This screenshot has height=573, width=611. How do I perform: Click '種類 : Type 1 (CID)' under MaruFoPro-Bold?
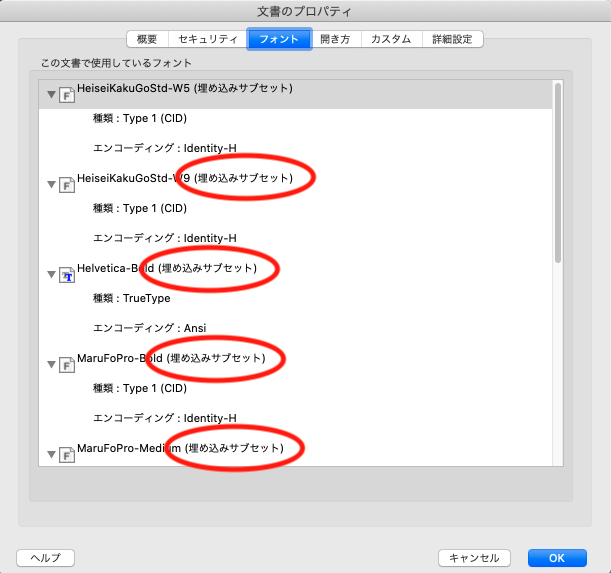[x=140, y=388]
